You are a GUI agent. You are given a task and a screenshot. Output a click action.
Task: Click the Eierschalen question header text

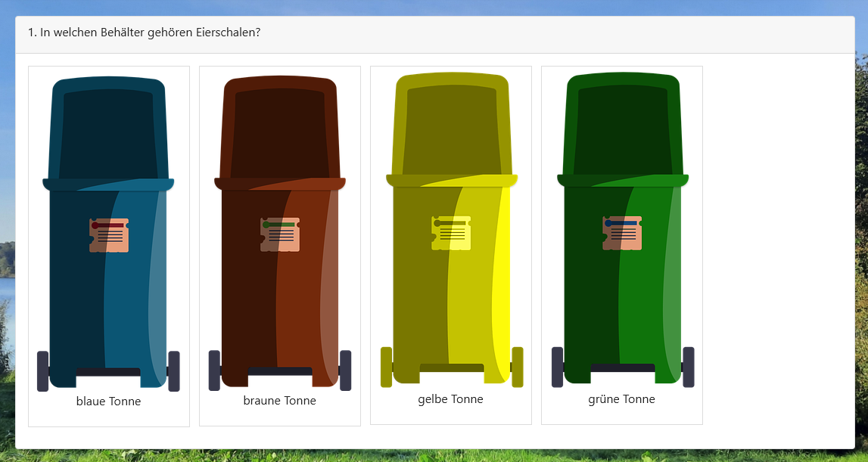(x=144, y=33)
